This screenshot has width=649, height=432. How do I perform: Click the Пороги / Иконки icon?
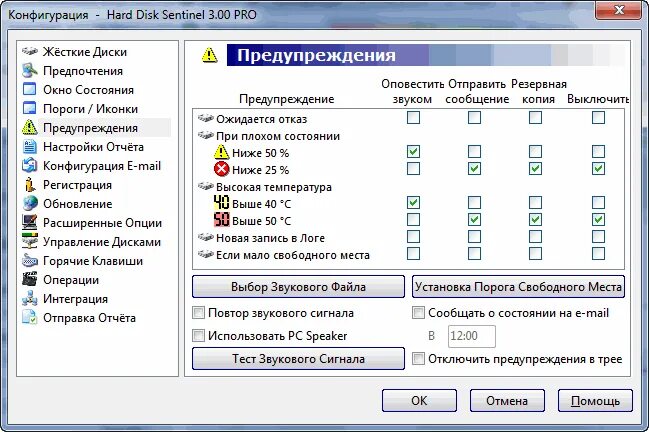(30, 109)
